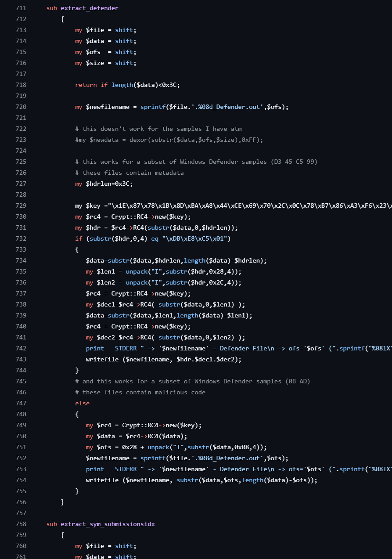Image resolution: width=392 pixels, height=559 pixels.
Task: Click the 'else' keyword on line 747
Action: [x=82, y=403]
